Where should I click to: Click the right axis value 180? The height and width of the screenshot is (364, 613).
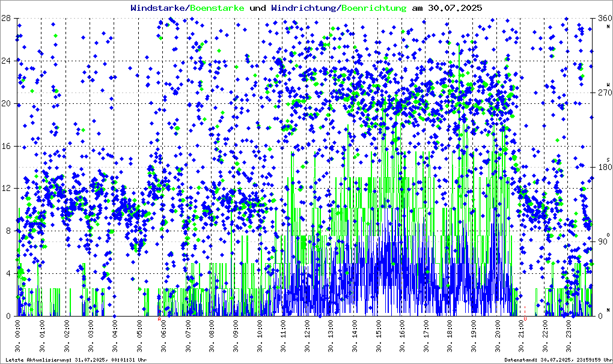click(605, 168)
